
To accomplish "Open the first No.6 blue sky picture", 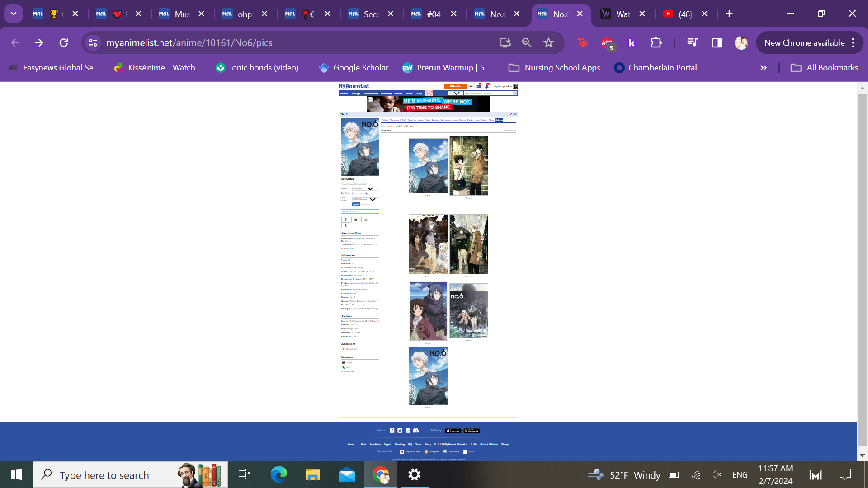I will pyautogui.click(x=428, y=166).
